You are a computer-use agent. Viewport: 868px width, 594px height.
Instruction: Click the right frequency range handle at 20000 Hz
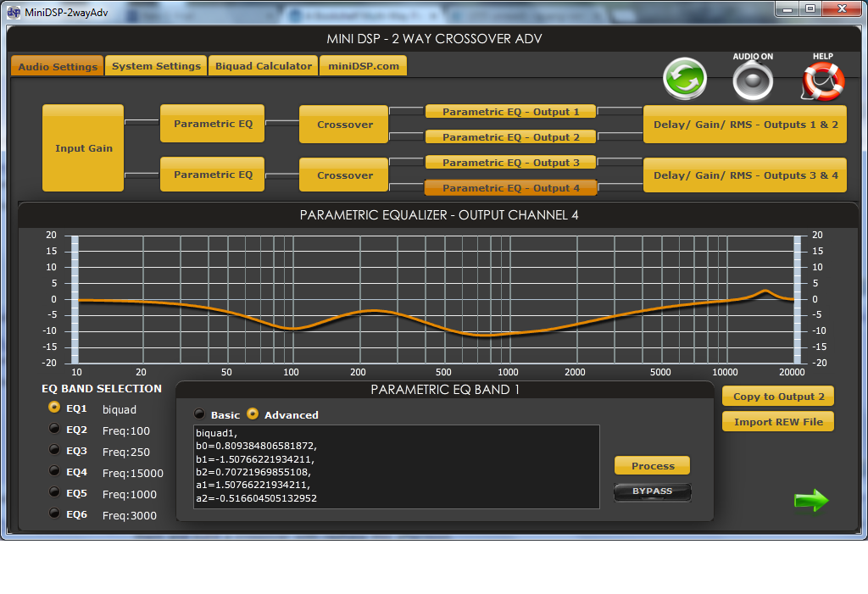pos(797,299)
